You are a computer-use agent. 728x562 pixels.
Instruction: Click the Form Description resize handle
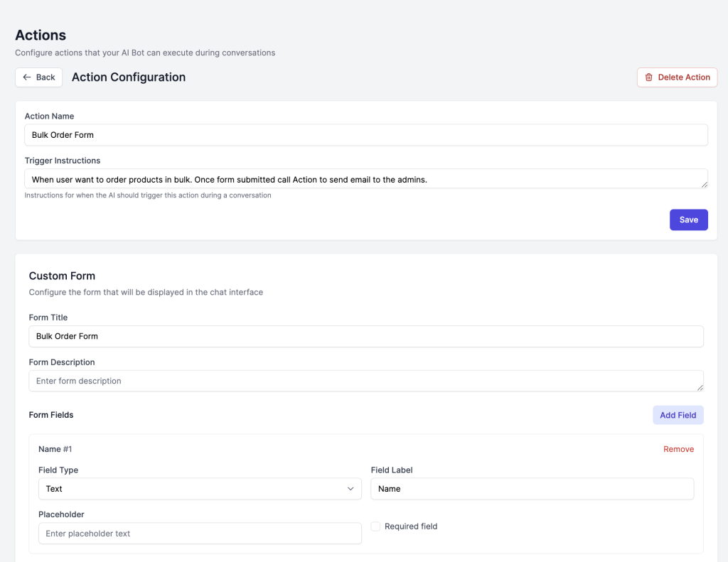coord(700,387)
